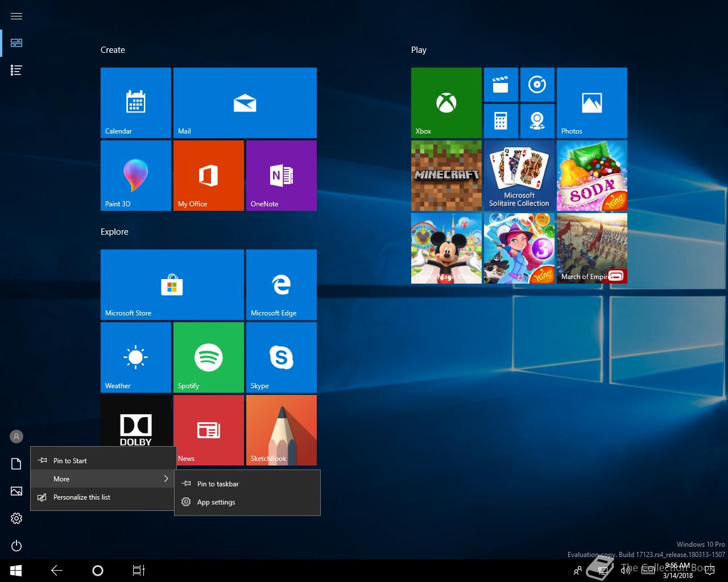
Task: Open People icon in taskbar
Action: click(x=578, y=571)
